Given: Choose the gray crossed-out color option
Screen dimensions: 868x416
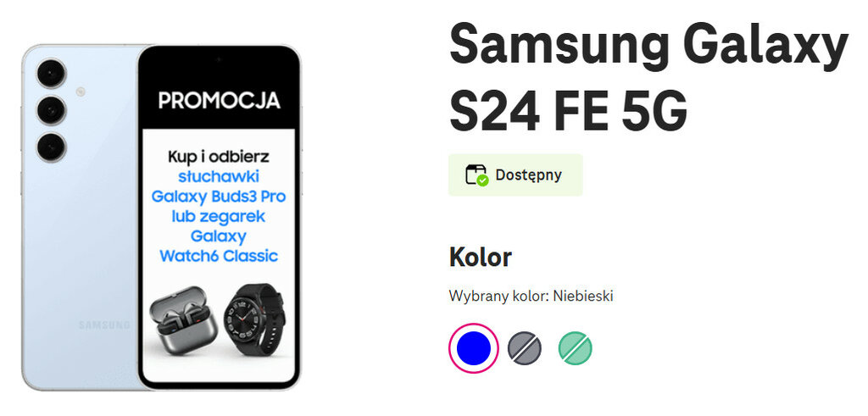Looking at the screenshot, I should click(525, 348).
